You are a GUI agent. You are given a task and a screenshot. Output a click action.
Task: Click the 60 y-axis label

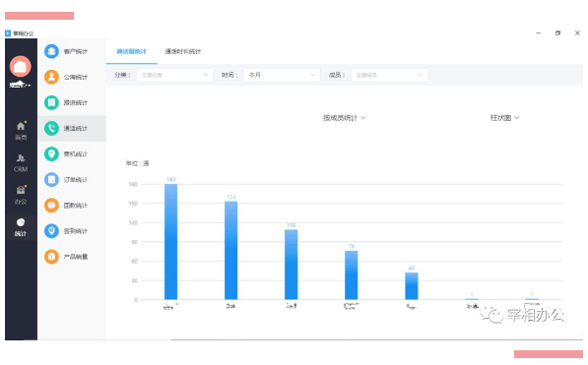[134, 261]
